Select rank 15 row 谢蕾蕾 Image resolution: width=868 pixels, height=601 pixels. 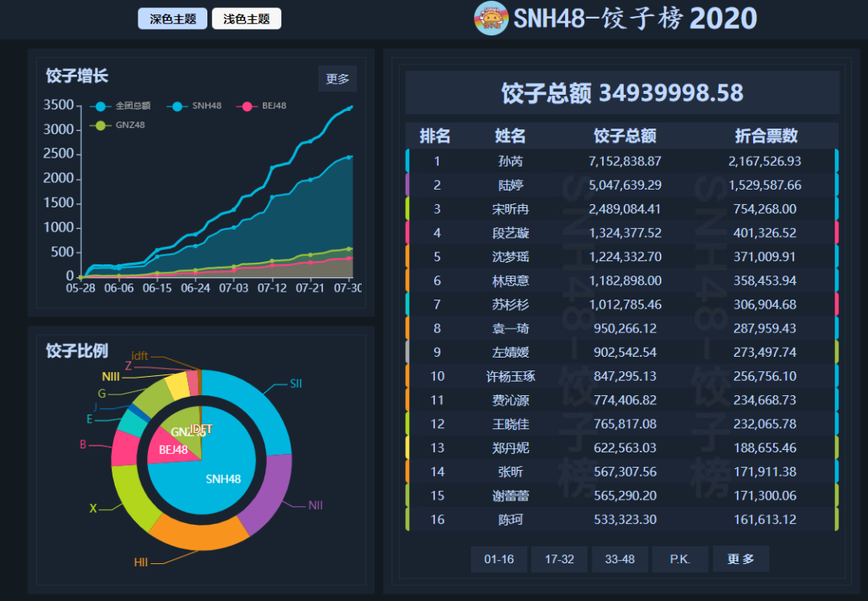[621, 495]
